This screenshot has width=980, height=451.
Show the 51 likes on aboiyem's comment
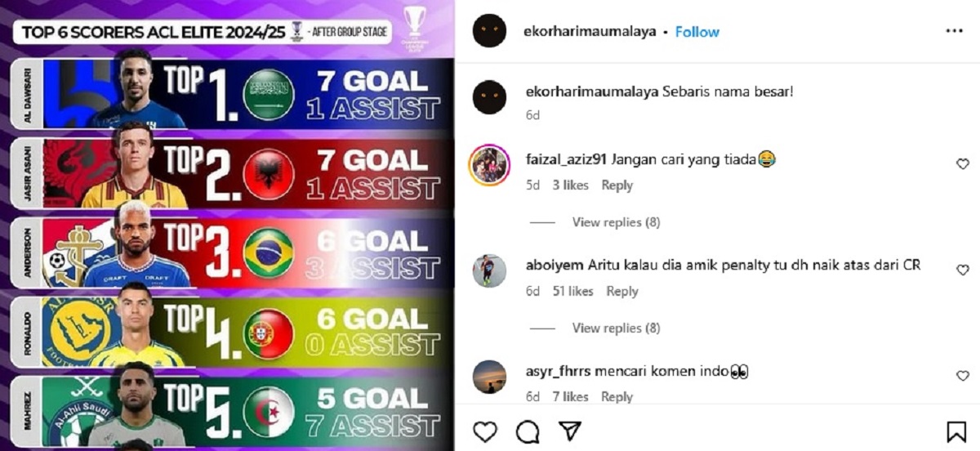(x=571, y=292)
